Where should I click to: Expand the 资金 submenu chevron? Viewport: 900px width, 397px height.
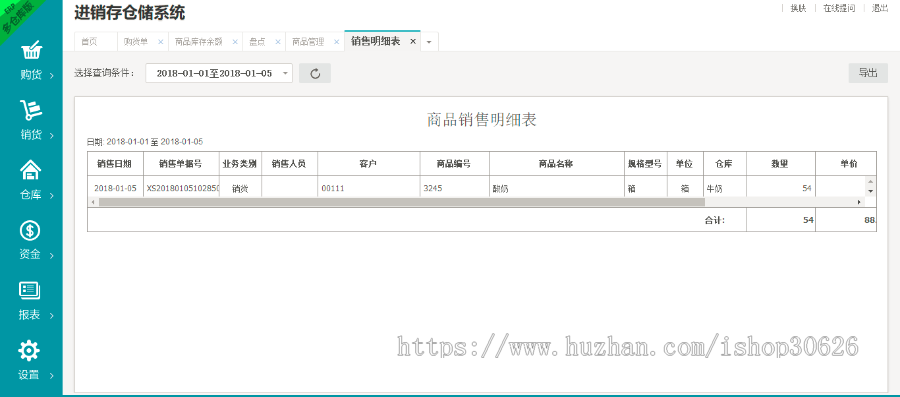[x=52, y=256]
